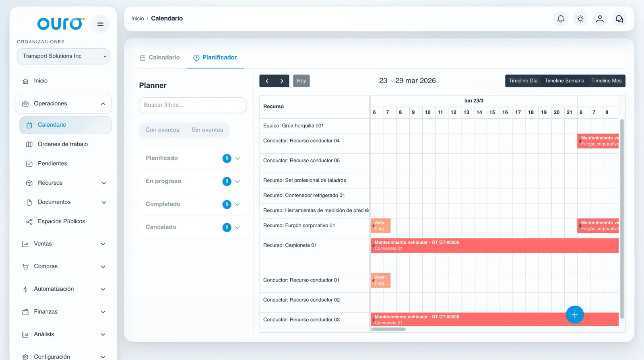
Task: Expand the Planificado filter group
Action: pyautogui.click(x=193, y=158)
